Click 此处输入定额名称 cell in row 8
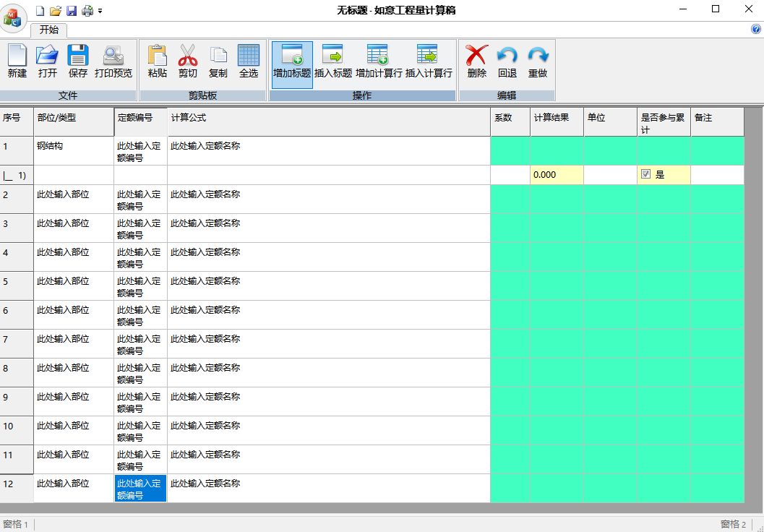764x532 pixels. [329, 373]
